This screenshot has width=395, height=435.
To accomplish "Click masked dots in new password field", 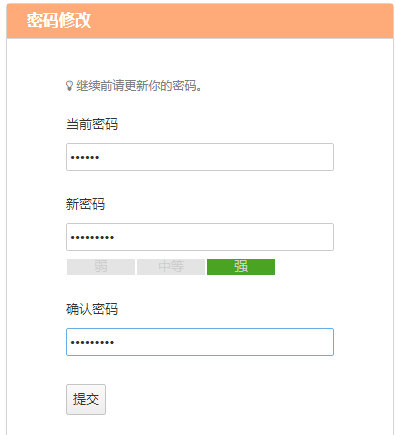I will click(92, 237).
